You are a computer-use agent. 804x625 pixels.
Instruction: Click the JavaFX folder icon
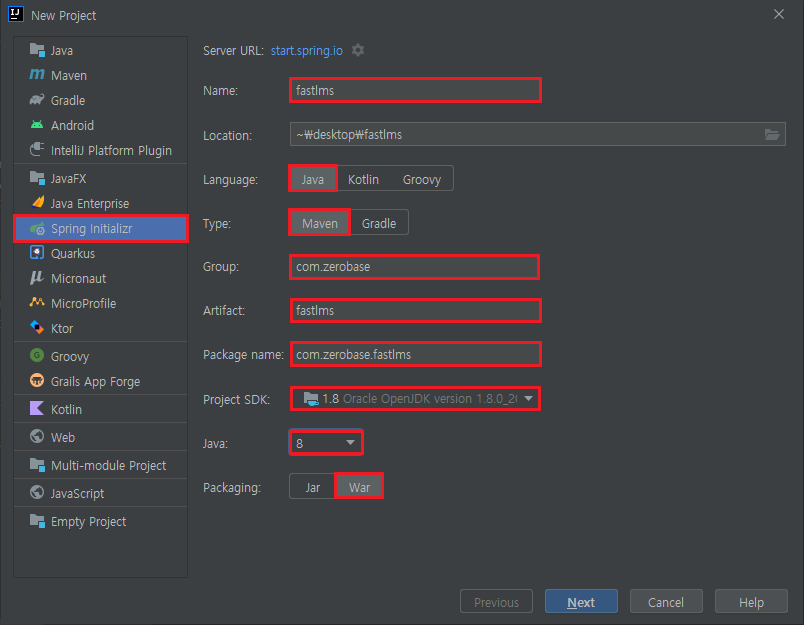coord(37,178)
